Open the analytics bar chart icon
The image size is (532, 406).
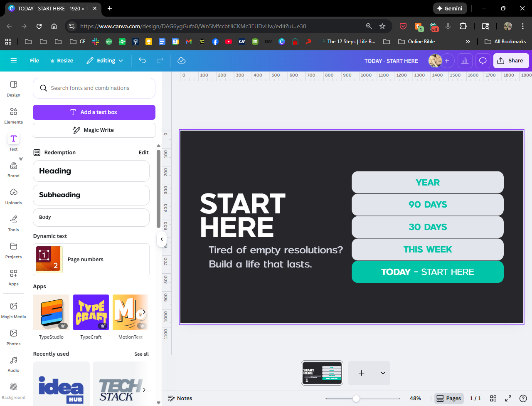[465, 61]
